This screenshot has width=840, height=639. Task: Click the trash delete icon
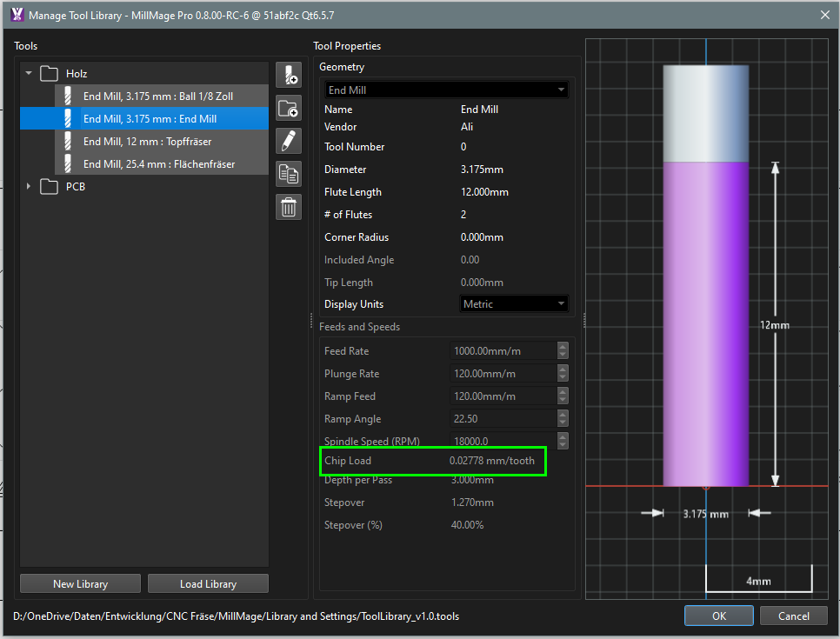click(289, 207)
